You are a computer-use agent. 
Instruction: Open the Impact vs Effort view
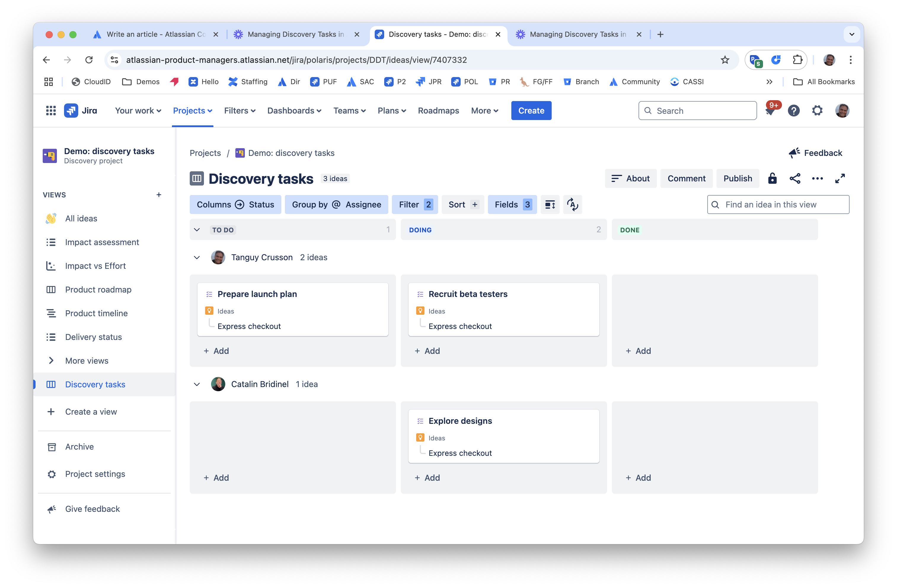(95, 266)
